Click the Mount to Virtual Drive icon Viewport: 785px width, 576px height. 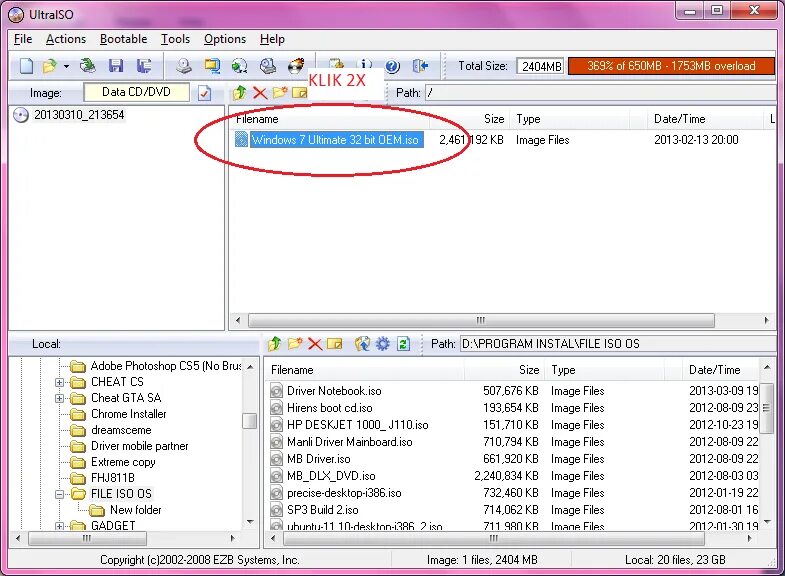(x=268, y=66)
